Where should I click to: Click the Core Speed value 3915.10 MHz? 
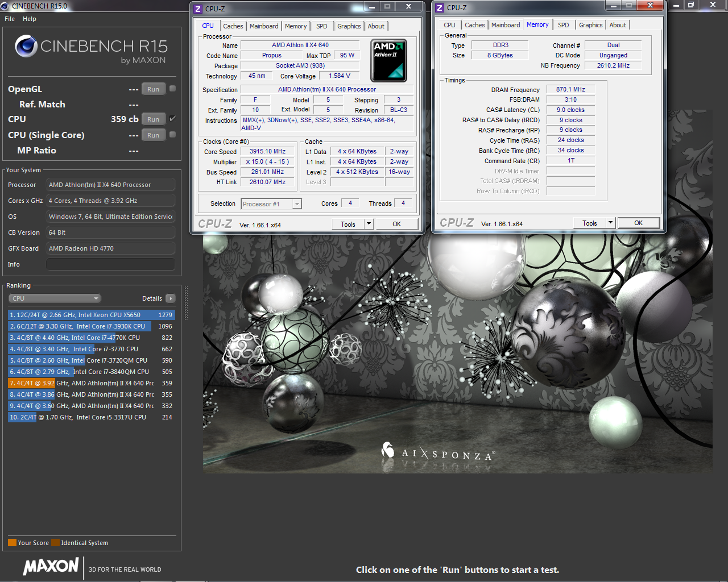(x=267, y=152)
